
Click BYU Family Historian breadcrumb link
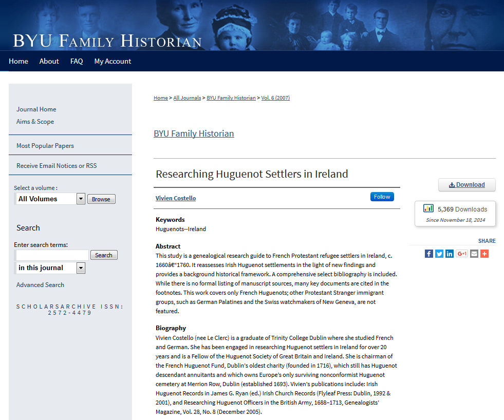231,98
